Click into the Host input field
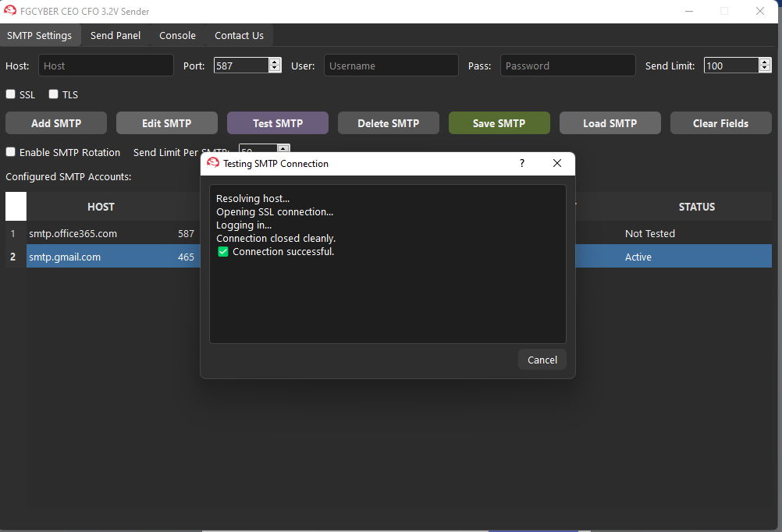Screen dimensions: 782x532 [x=106, y=66]
